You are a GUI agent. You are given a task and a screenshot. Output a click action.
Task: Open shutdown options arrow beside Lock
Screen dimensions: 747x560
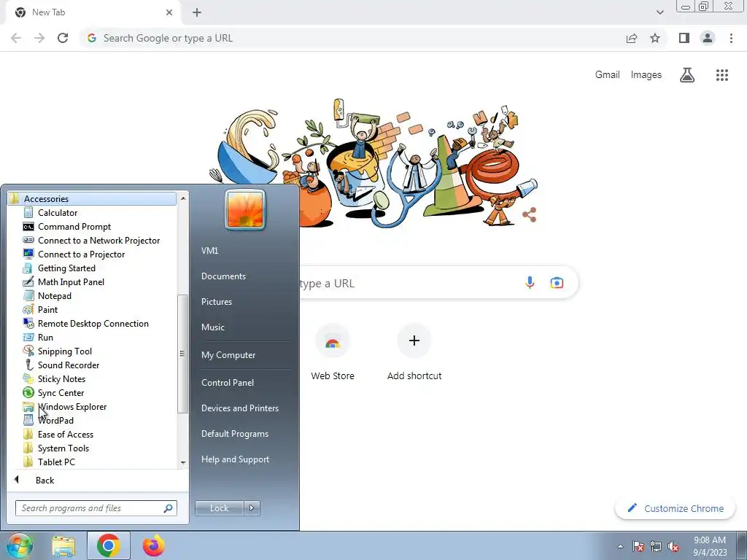click(x=252, y=508)
